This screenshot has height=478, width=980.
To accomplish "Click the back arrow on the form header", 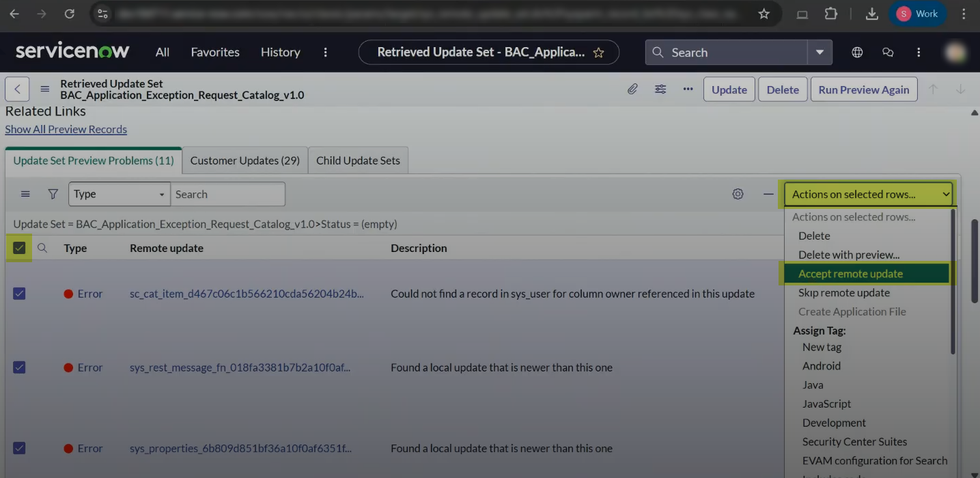I will [x=17, y=89].
